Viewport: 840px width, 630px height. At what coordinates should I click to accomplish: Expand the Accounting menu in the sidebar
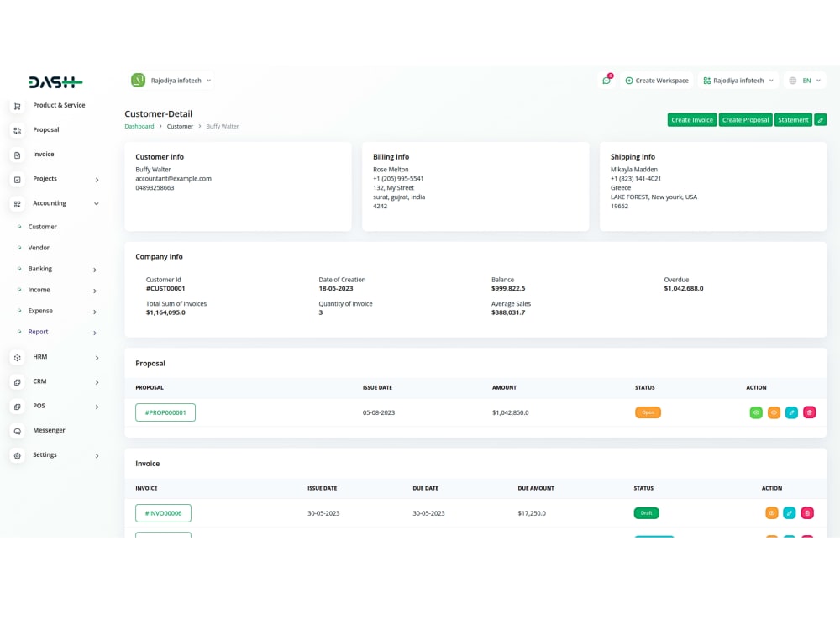pos(49,202)
